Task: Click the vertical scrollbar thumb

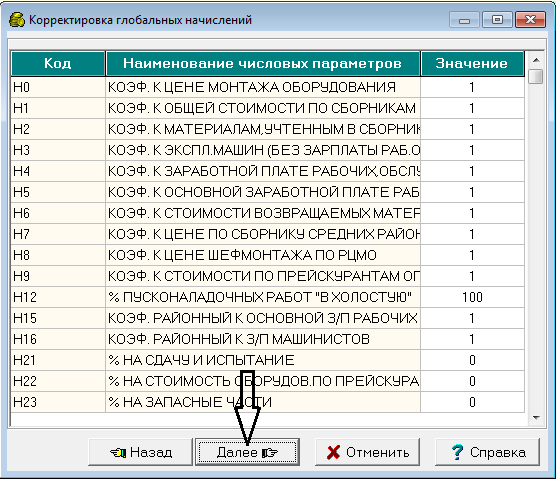Action: [x=536, y=76]
